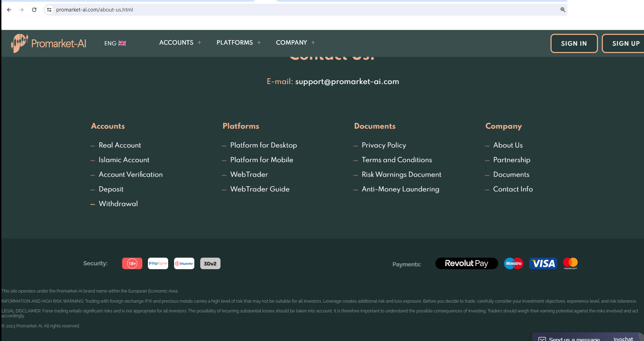The height and width of the screenshot is (341, 644).
Task: Expand the ACCOUNTS menu
Action: tap(180, 43)
